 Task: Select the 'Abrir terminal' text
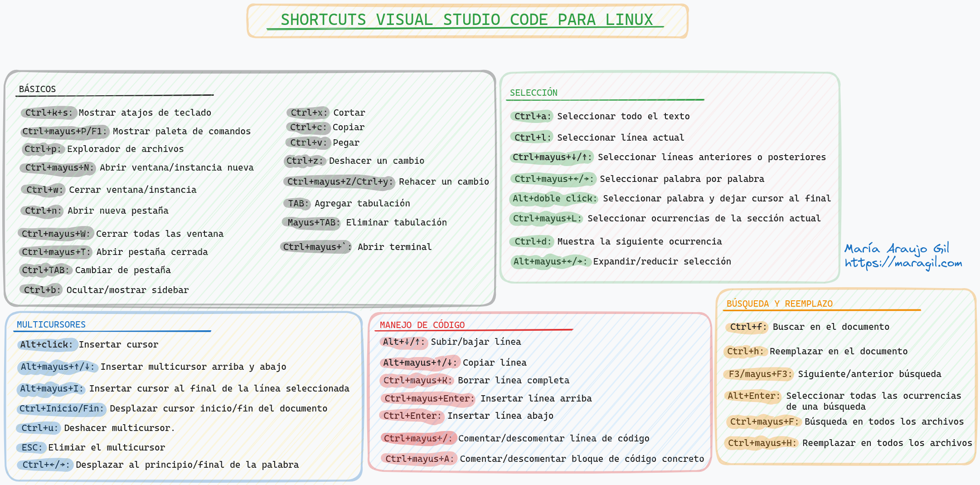click(x=394, y=247)
